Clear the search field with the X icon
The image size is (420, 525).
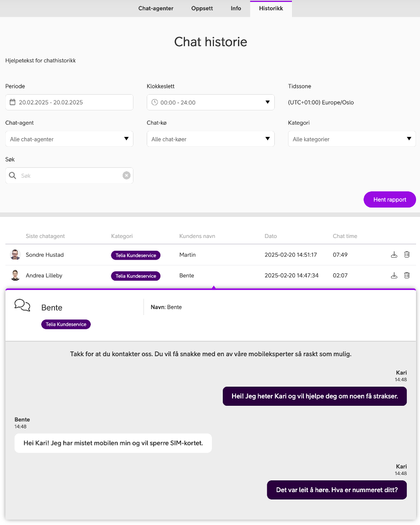pos(126,176)
